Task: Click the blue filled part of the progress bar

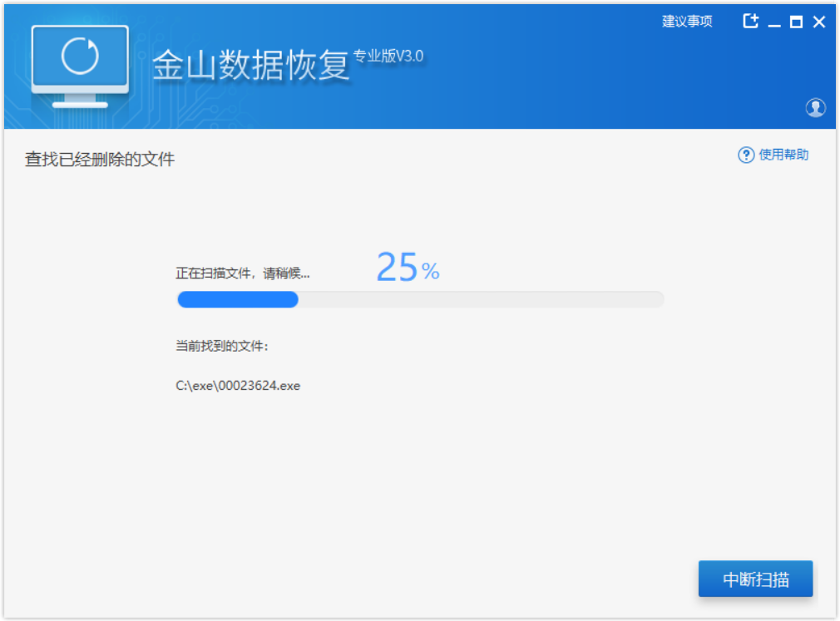Action: (238, 299)
